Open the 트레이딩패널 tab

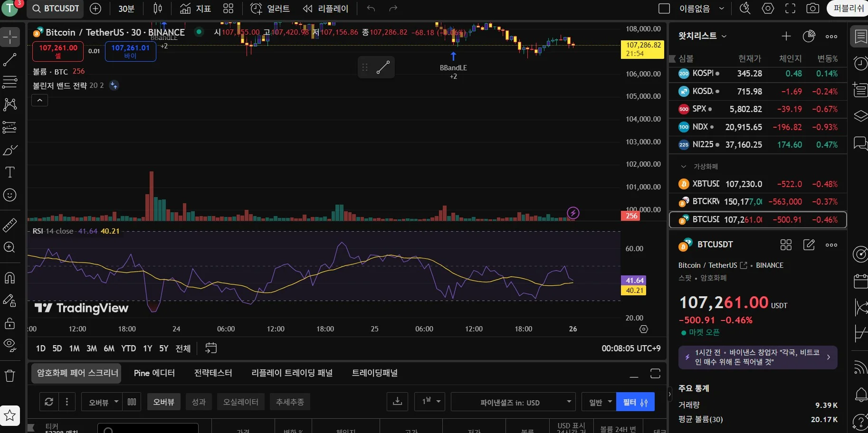375,373
